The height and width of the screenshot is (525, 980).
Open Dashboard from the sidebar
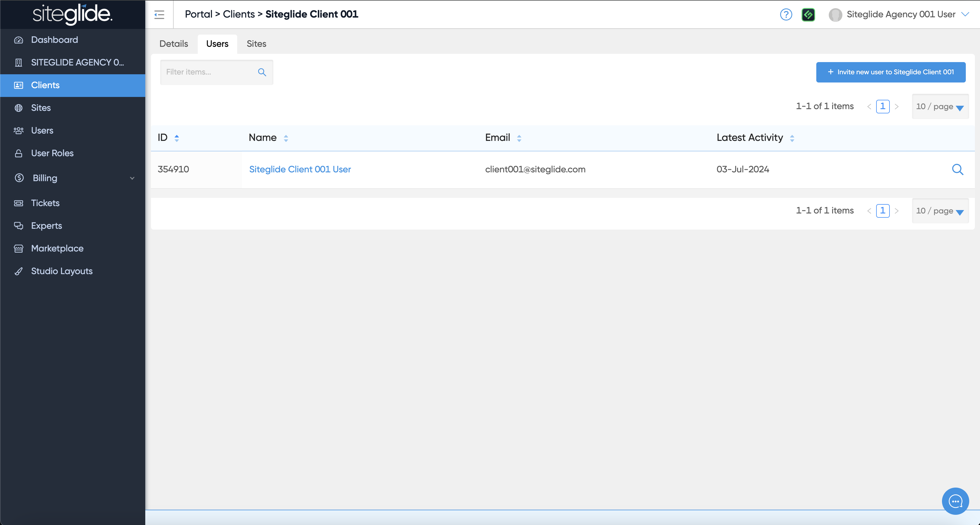pos(54,40)
